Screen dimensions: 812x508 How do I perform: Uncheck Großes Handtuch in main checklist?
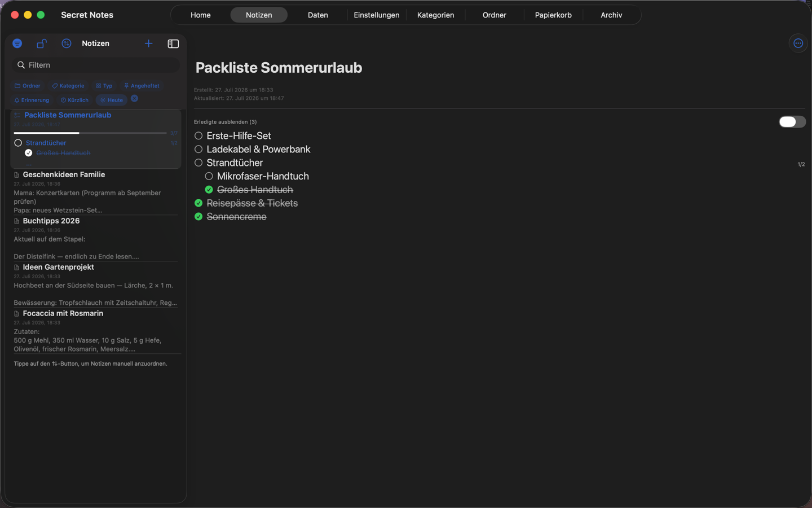click(x=209, y=190)
